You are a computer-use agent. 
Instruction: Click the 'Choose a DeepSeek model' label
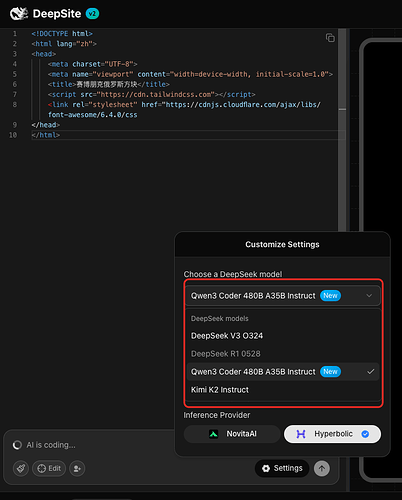point(233,274)
